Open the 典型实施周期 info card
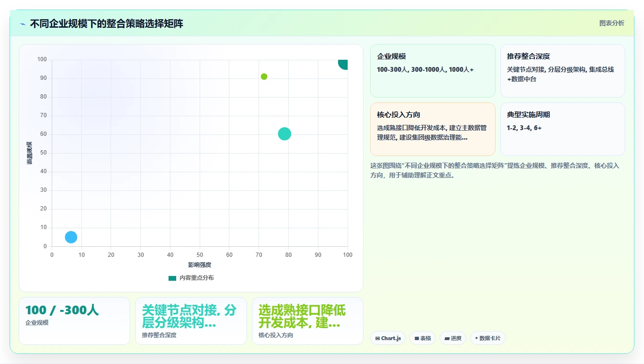 point(563,129)
